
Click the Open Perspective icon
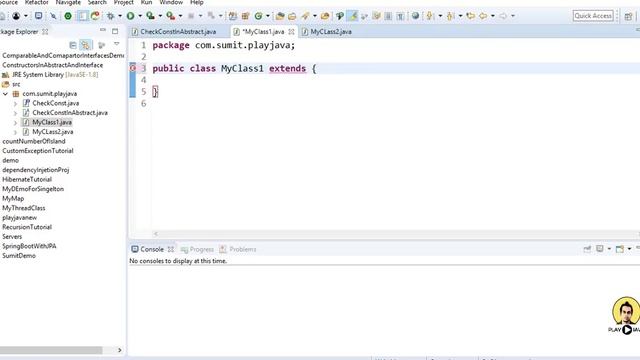click(x=628, y=16)
